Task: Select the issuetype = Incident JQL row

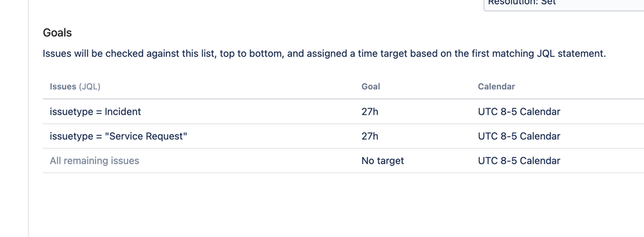Action: click(344, 111)
